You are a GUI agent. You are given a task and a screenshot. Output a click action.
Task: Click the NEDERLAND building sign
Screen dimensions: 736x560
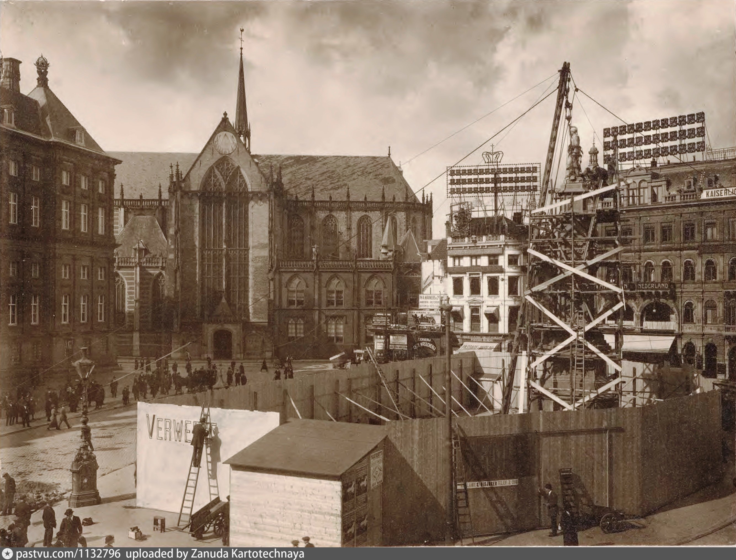(x=654, y=286)
